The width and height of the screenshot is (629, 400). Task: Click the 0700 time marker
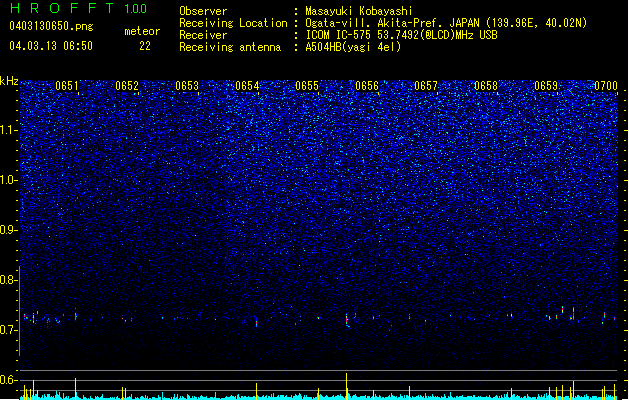tap(606, 86)
